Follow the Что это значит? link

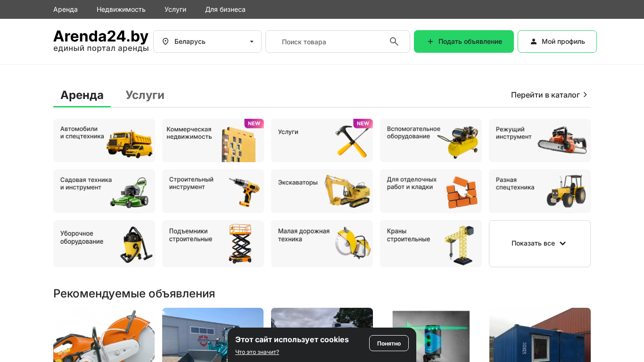[x=257, y=352]
